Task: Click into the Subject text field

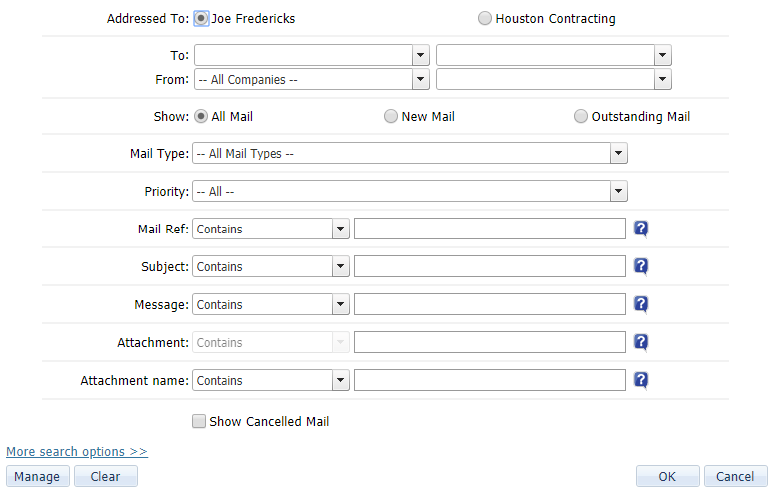Action: (490, 267)
